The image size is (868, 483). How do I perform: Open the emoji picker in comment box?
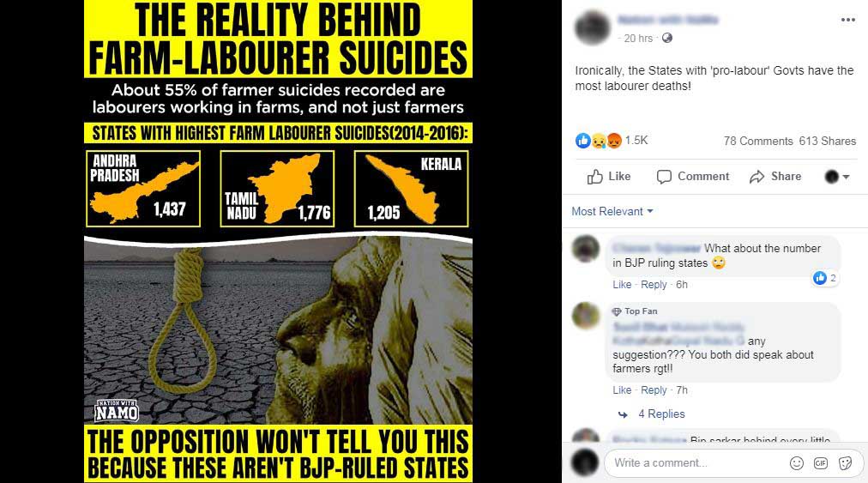[796, 463]
